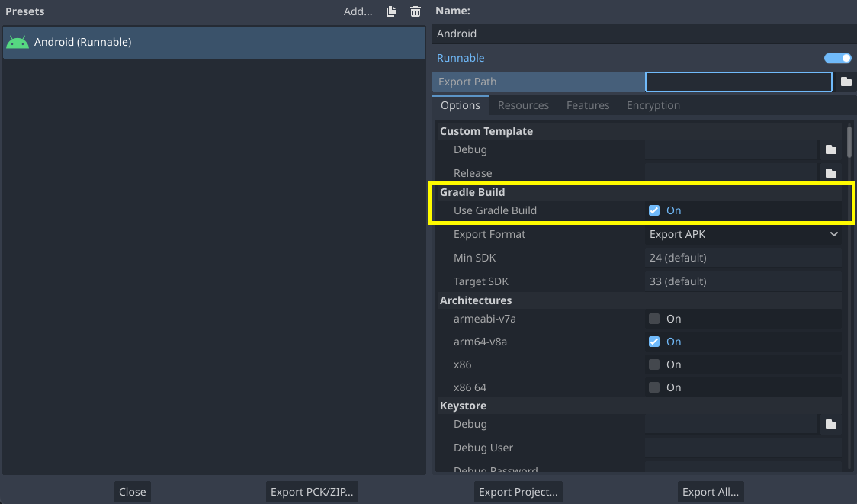Open the Export Path folder browser icon
The image size is (857, 504).
846,82
